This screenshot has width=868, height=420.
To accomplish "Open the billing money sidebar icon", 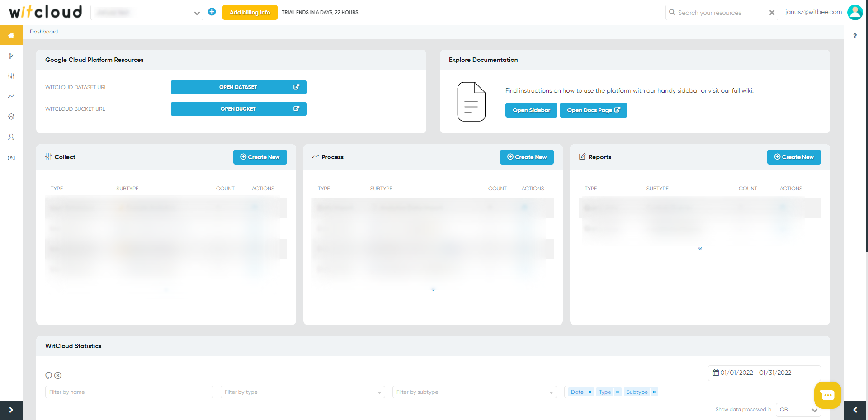I will click(11, 158).
